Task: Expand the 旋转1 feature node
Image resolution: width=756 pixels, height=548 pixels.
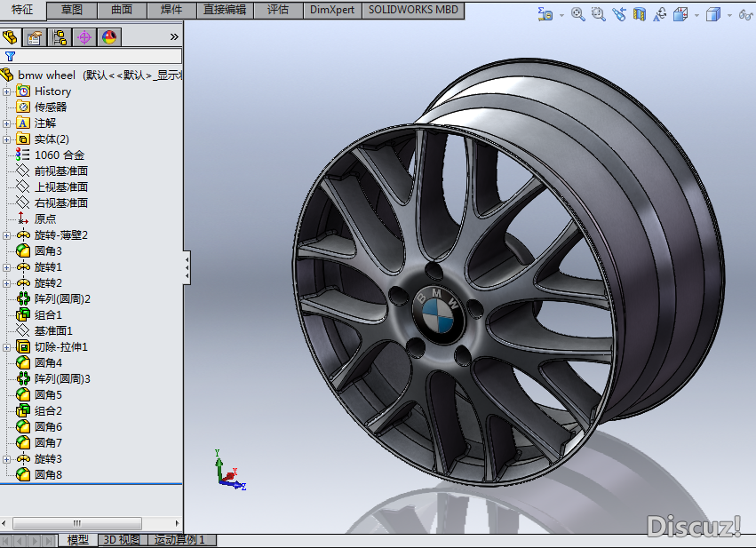Action: 6,267
